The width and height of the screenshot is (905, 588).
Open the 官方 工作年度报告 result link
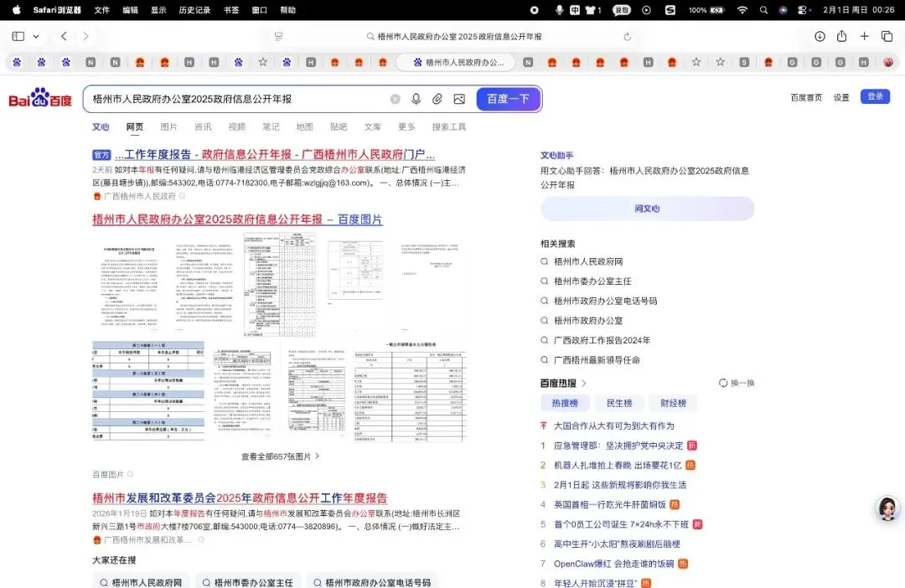275,155
